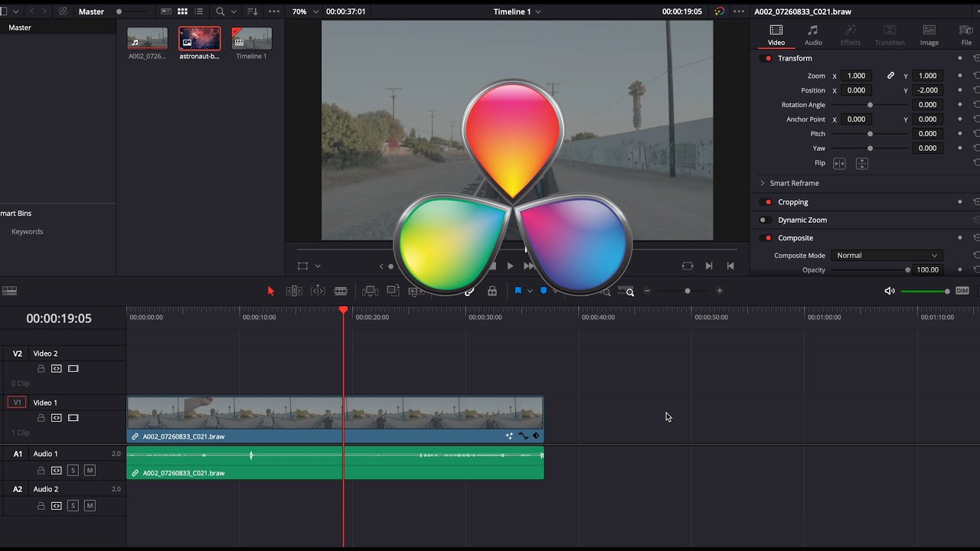Viewport: 980px width, 551px height.
Task: Activate the Trim Edit Mode tool
Action: (294, 291)
